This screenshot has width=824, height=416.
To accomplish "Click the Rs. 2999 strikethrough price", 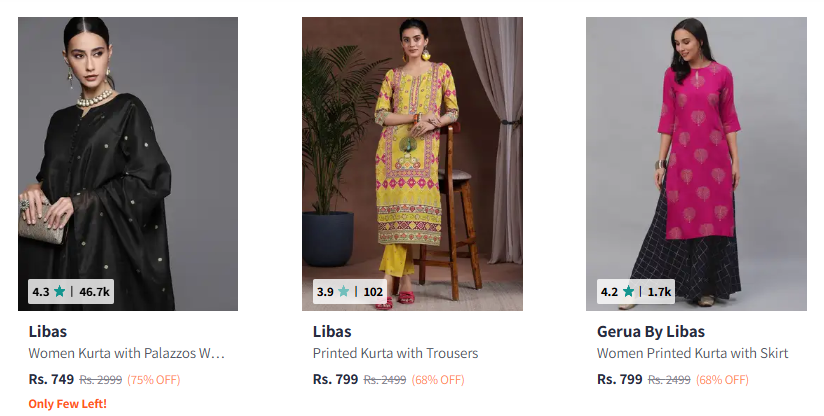I will (101, 380).
